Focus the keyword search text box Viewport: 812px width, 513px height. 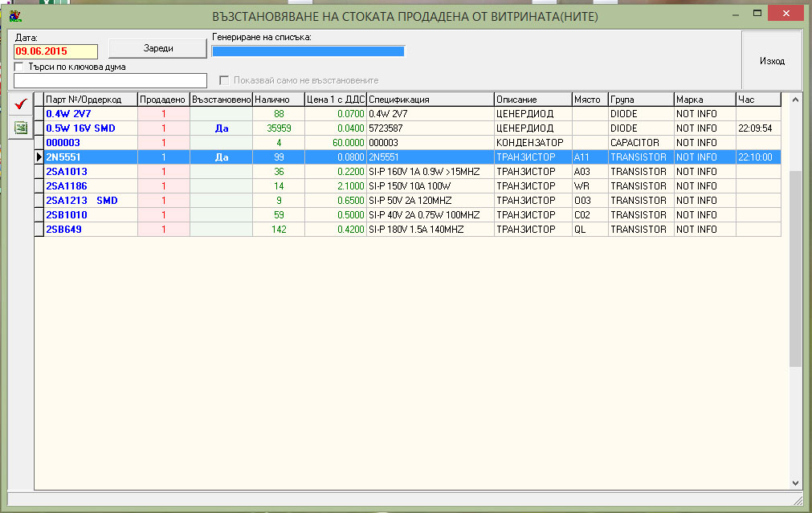pos(110,80)
